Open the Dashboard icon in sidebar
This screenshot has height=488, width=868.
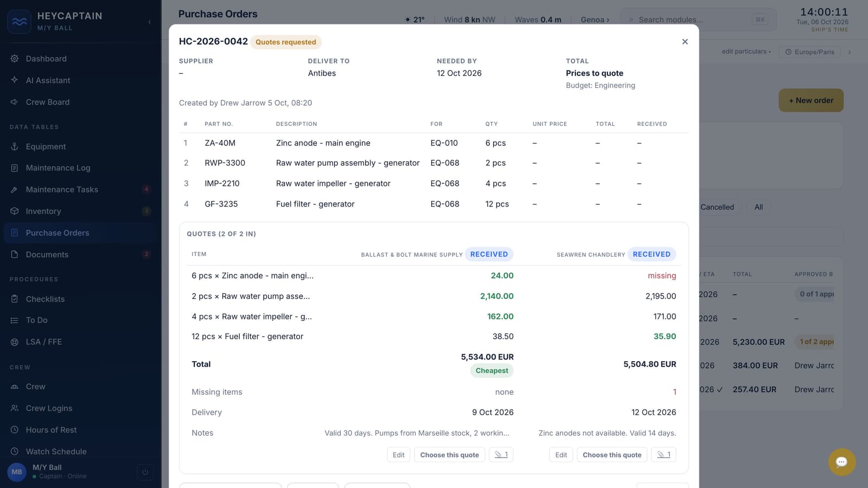coord(15,59)
